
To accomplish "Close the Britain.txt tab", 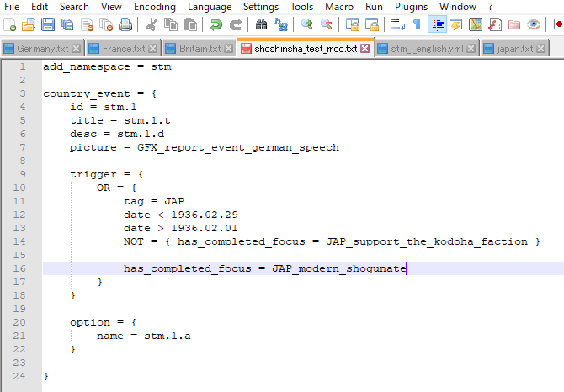I will pyautogui.click(x=228, y=49).
